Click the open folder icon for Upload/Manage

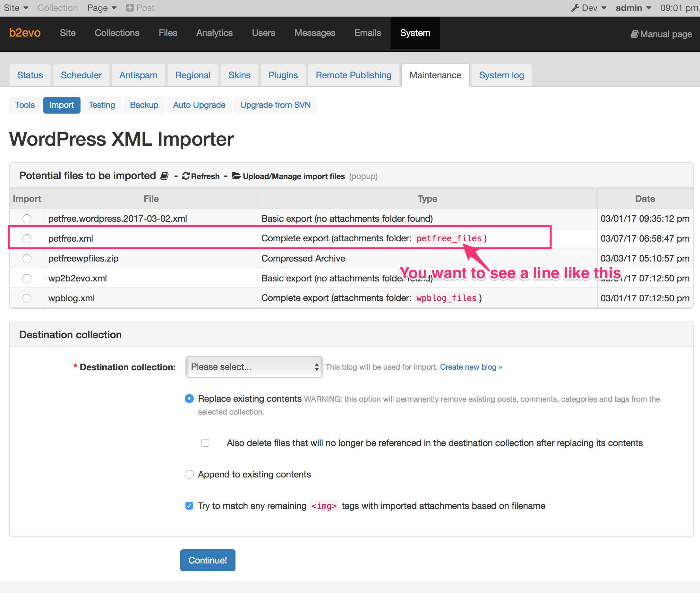(236, 176)
